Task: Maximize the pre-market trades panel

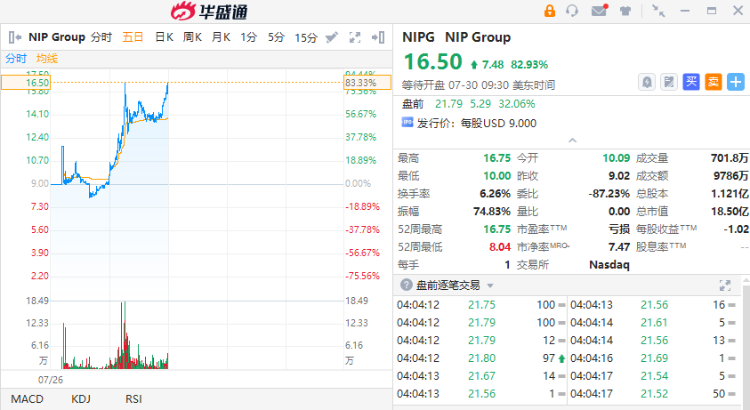Action: pos(725,286)
